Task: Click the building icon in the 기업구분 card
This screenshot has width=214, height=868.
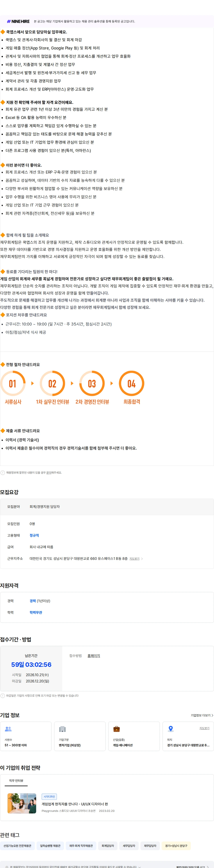Action: (x=62, y=729)
